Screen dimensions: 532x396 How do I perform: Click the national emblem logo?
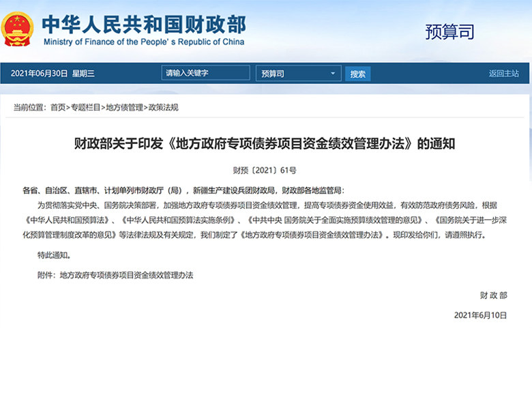pos(17,29)
